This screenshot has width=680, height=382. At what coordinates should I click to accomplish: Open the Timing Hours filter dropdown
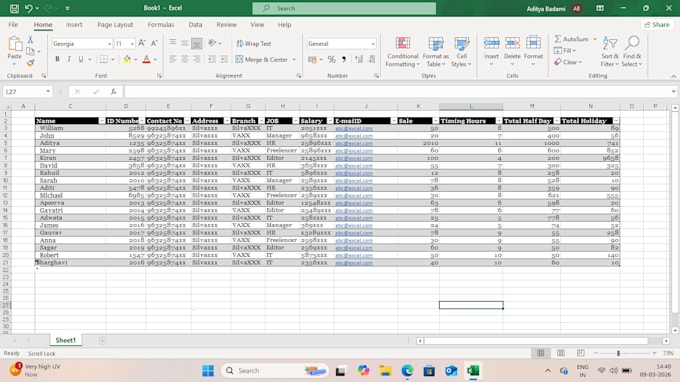point(499,121)
